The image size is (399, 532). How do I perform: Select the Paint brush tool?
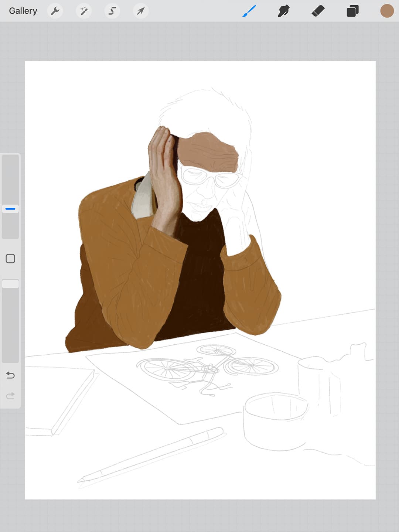point(249,11)
